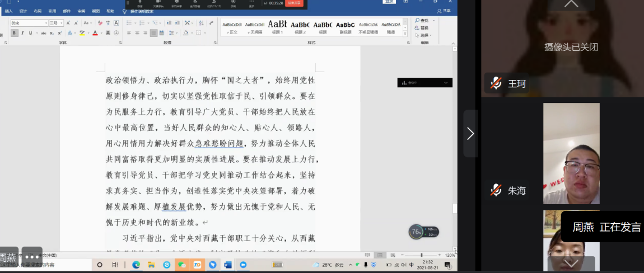Toggle the justify alignment button
644x273 pixels.
153,33
